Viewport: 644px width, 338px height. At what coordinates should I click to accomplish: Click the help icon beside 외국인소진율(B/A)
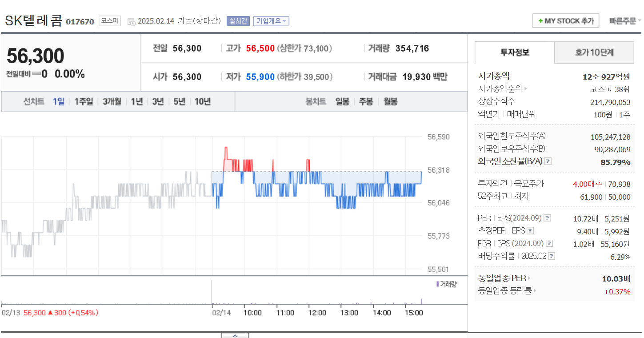point(548,161)
